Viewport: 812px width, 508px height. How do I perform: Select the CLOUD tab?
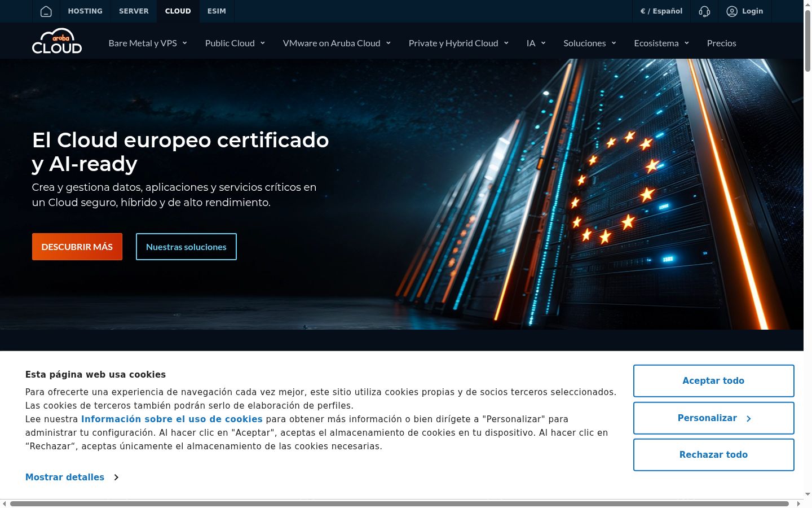[x=178, y=11]
